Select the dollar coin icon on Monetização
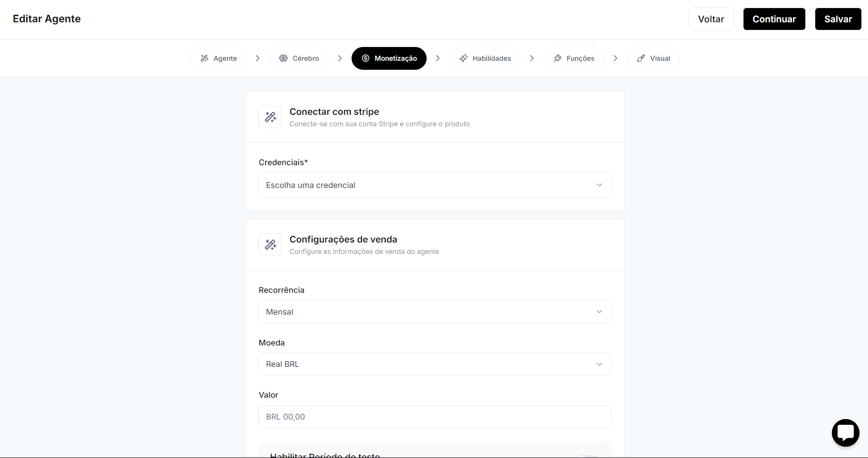The image size is (868, 458). (x=366, y=58)
